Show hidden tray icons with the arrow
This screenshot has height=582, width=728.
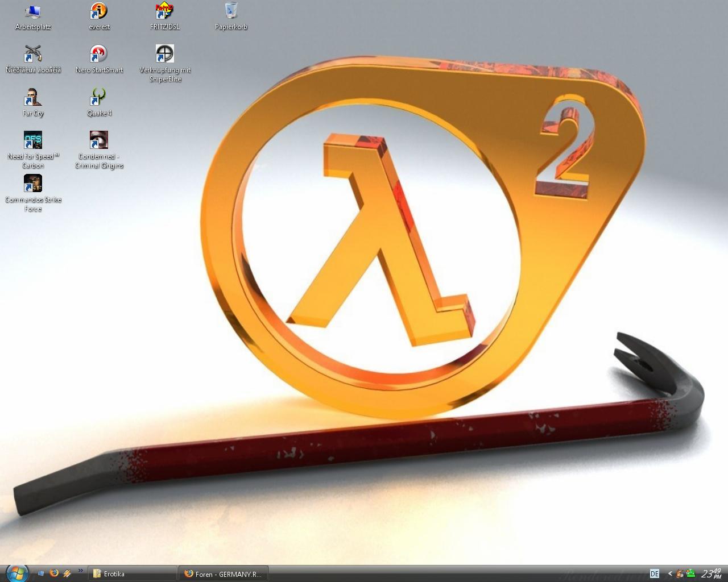670,574
